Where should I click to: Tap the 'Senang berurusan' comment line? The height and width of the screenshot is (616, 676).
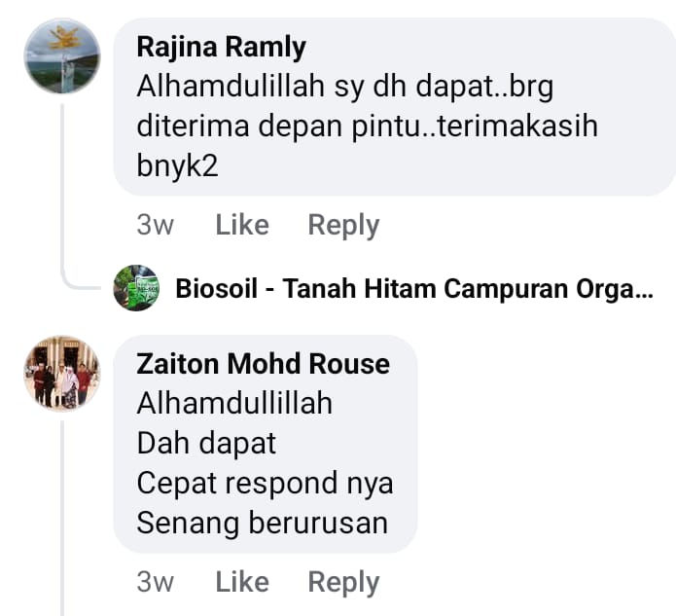pyautogui.click(x=262, y=523)
